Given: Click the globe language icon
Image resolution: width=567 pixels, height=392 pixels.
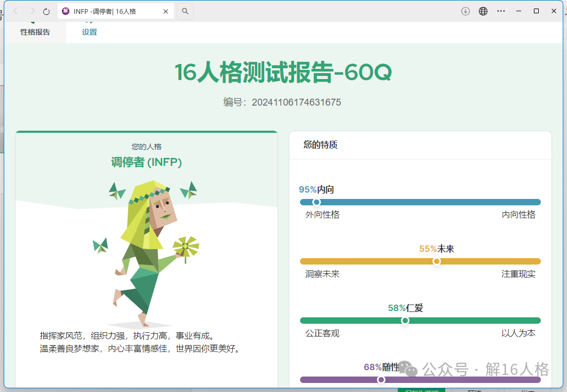Looking at the screenshot, I should pos(483,11).
